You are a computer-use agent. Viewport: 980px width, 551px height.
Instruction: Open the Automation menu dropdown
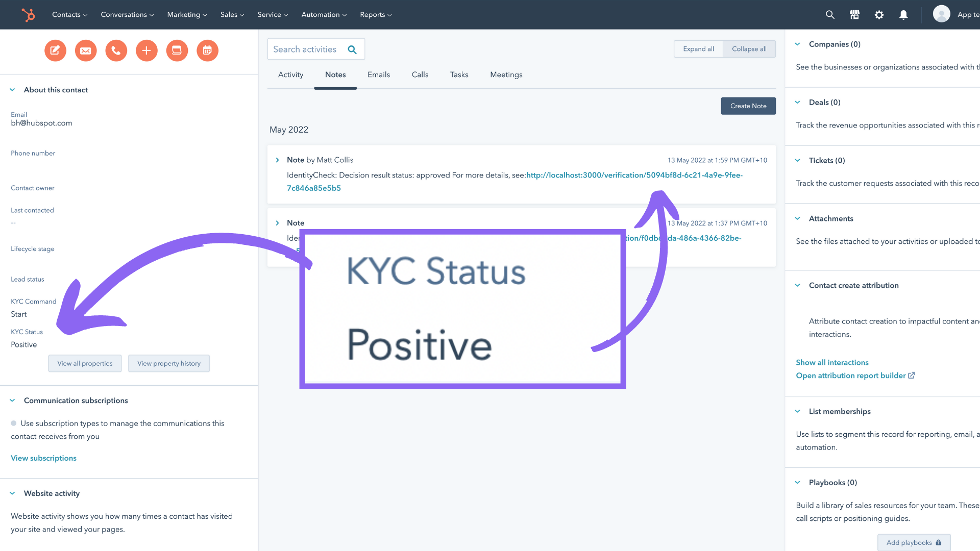point(323,14)
